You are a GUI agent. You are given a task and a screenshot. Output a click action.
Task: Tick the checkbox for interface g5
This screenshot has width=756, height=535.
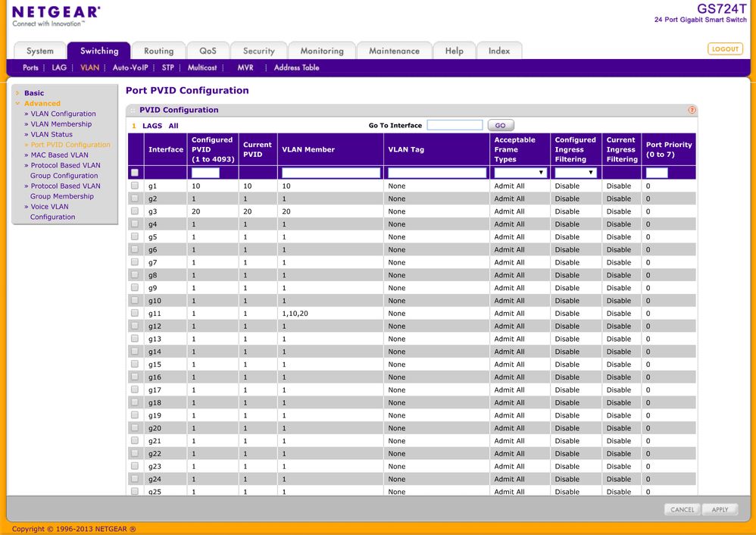click(x=135, y=236)
